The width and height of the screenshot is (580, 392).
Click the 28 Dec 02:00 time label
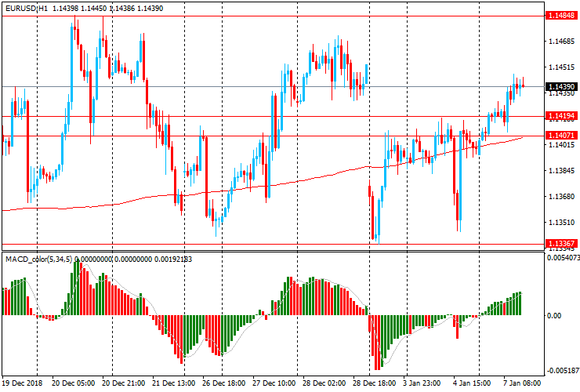[x=325, y=383]
